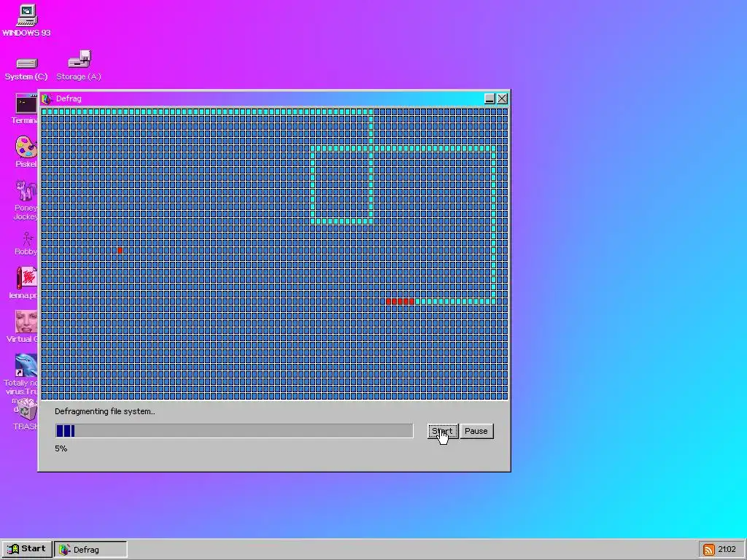Viewport: 747px width, 560px height.
Task: Open the taskbar Start menu
Action: (27, 549)
